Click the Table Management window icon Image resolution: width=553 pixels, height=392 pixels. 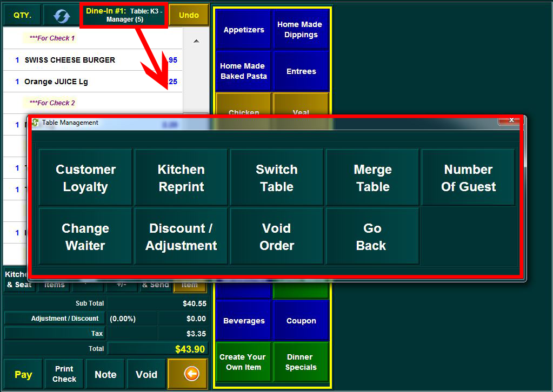[36, 123]
